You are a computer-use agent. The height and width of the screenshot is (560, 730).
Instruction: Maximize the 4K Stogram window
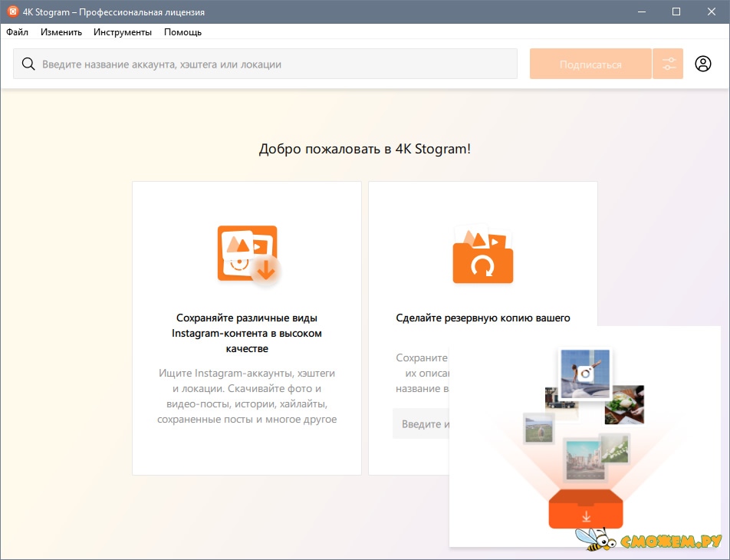676,12
